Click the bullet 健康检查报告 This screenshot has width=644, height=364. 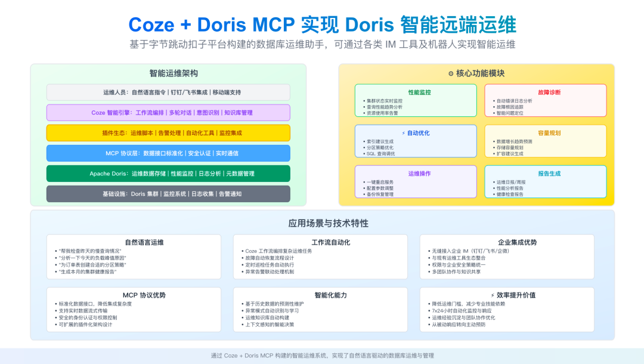coord(510,195)
